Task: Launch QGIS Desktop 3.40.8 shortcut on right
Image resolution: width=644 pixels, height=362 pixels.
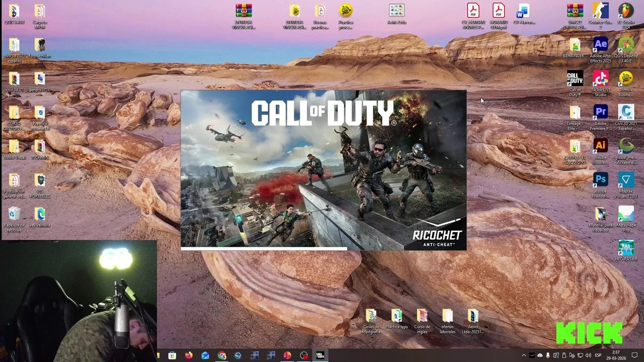Action: 626,50
